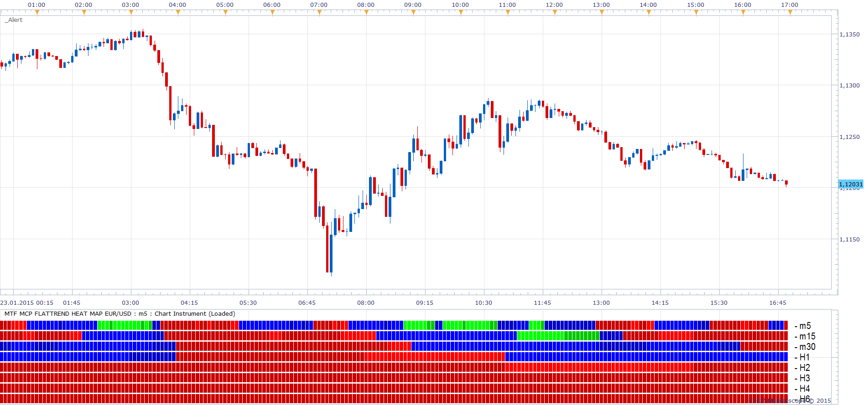Click the 1,1250 price axis label
The image size is (868, 405).
850,137
